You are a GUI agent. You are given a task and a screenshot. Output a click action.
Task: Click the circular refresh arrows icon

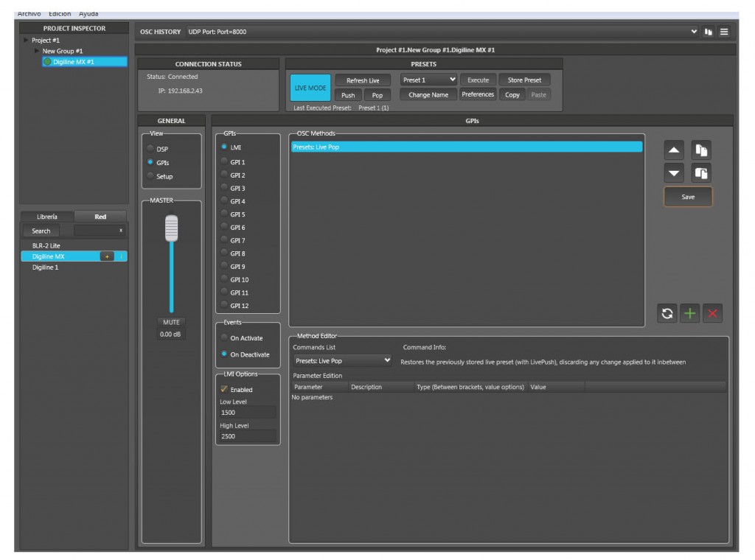pos(667,313)
